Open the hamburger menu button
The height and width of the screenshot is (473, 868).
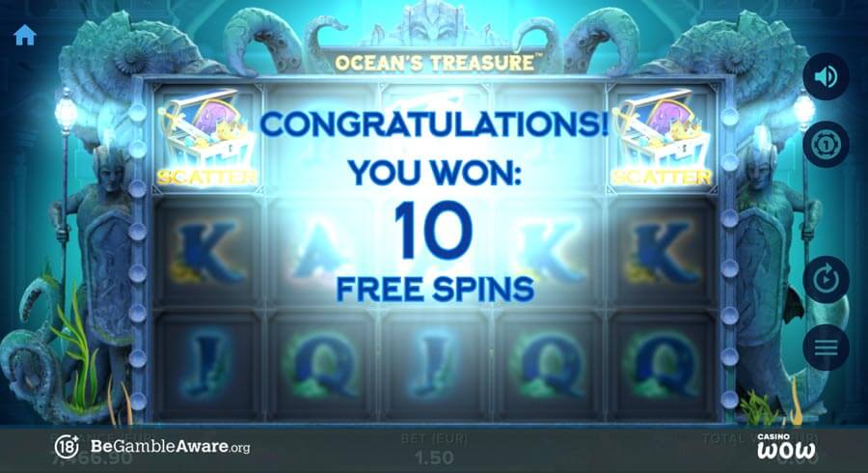(x=826, y=348)
